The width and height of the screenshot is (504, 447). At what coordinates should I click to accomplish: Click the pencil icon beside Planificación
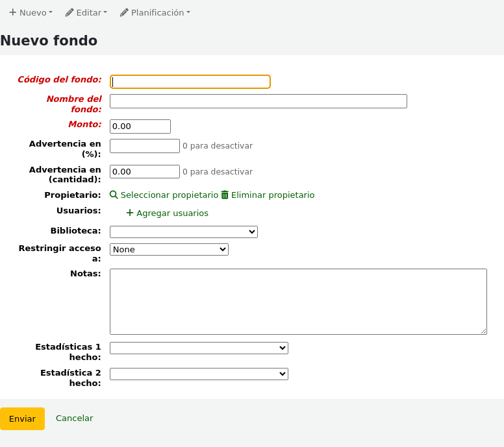(124, 12)
